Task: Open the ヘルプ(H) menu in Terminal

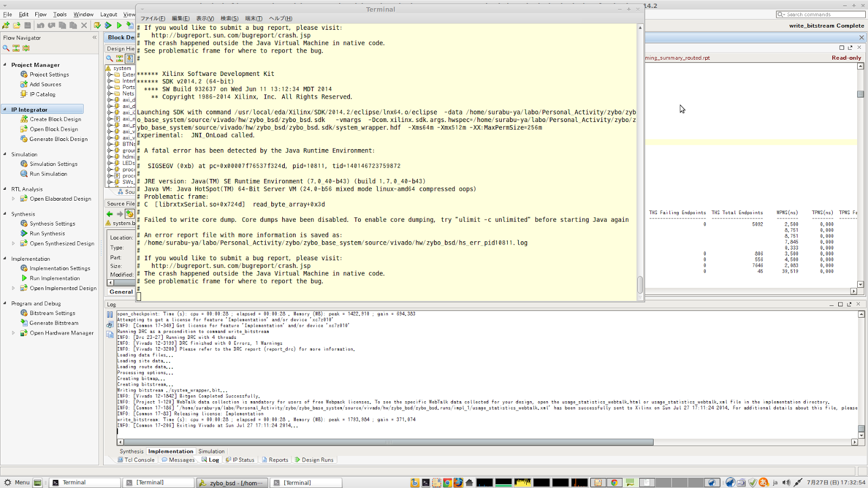Action: pyautogui.click(x=280, y=18)
